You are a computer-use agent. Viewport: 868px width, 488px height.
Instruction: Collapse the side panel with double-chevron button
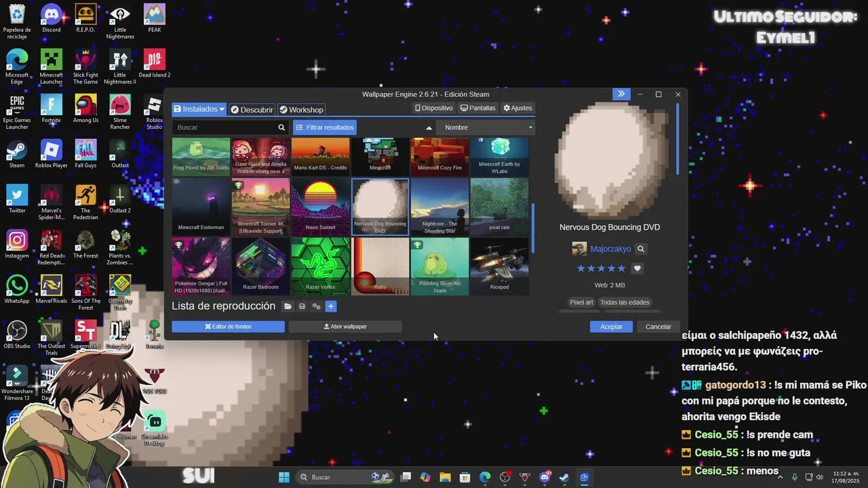pos(621,94)
